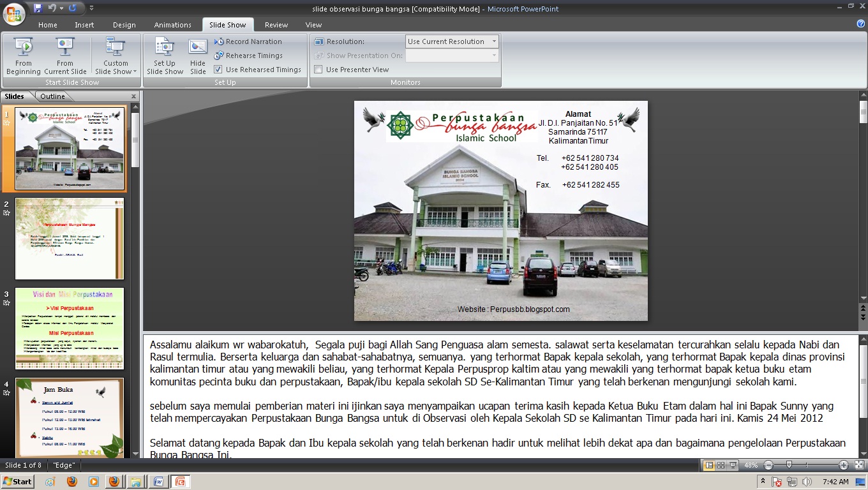Switch to the Animations ribbon tab
The width and height of the screenshot is (868, 490).
click(x=172, y=25)
